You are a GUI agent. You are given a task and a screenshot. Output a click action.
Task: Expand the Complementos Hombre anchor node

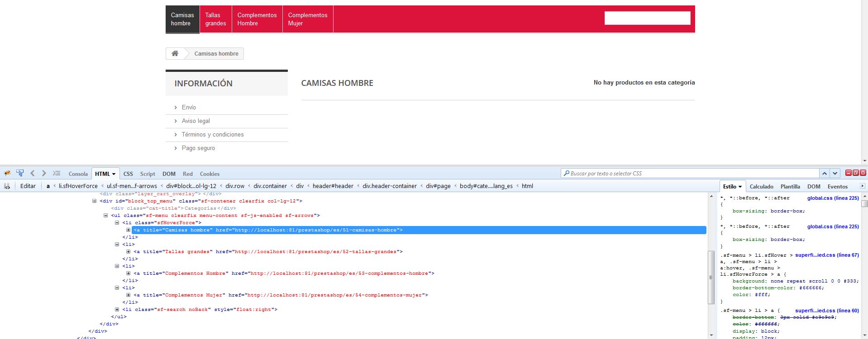[129, 273]
